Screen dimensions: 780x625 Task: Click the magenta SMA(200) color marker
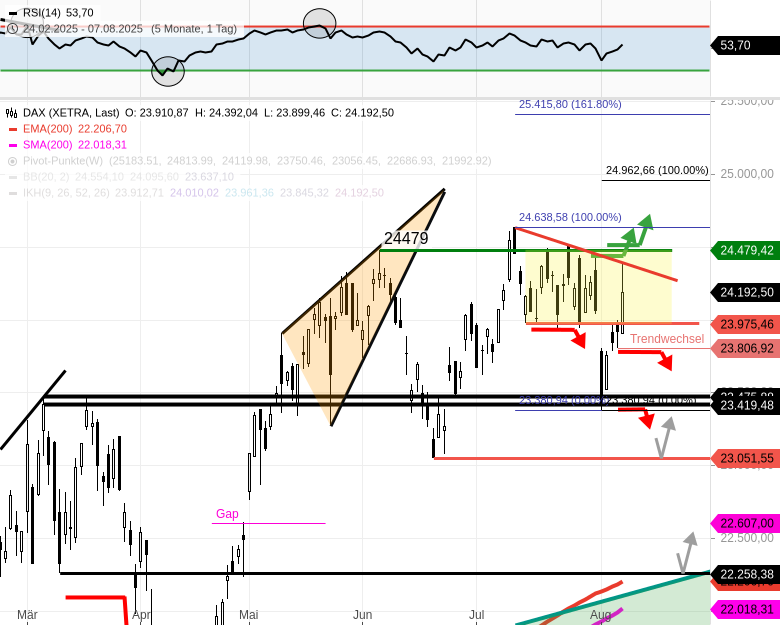(13, 145)
